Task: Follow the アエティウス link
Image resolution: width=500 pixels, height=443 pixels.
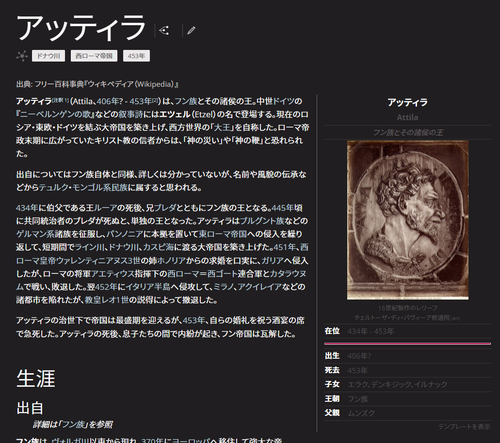Action: (x=113, y=274)
